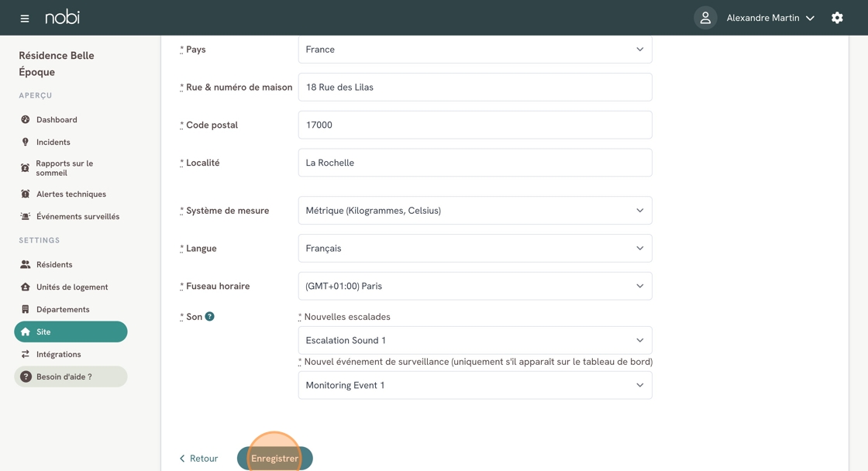The height and width of the screenshot is (471, 868).
Task: Open the hamburger menu icon
Action: click(25, 18)
